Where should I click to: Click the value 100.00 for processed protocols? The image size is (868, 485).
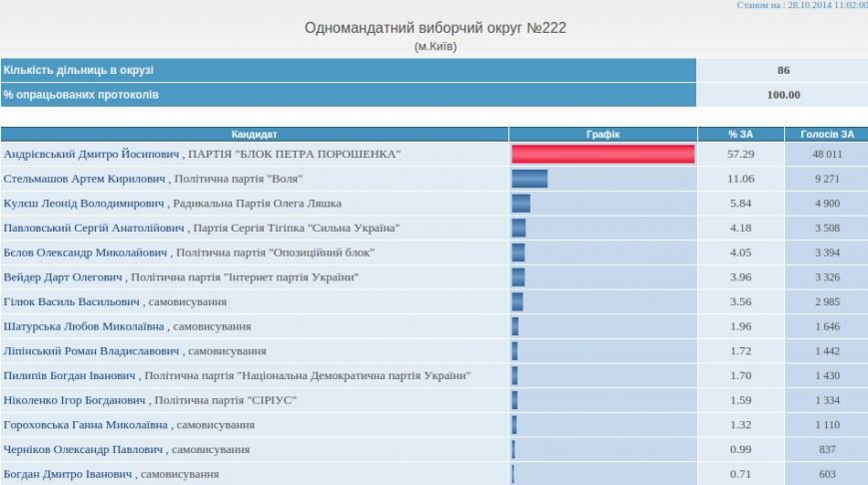click(x=783, y=95)
